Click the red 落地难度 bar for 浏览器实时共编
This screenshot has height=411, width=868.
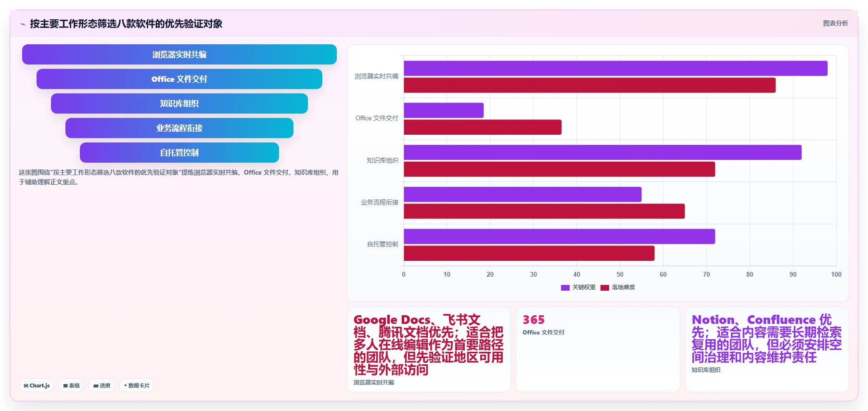(x=589, y=85)
